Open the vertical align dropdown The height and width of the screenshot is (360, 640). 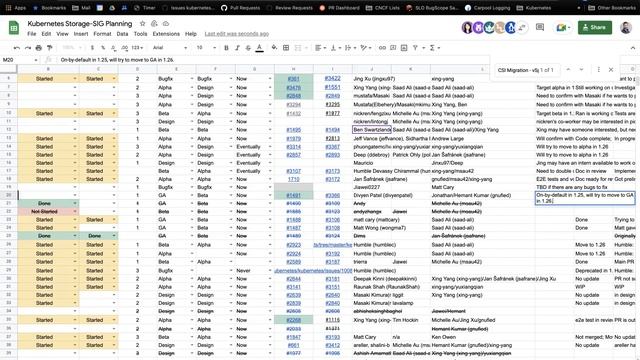click(336, 48)
